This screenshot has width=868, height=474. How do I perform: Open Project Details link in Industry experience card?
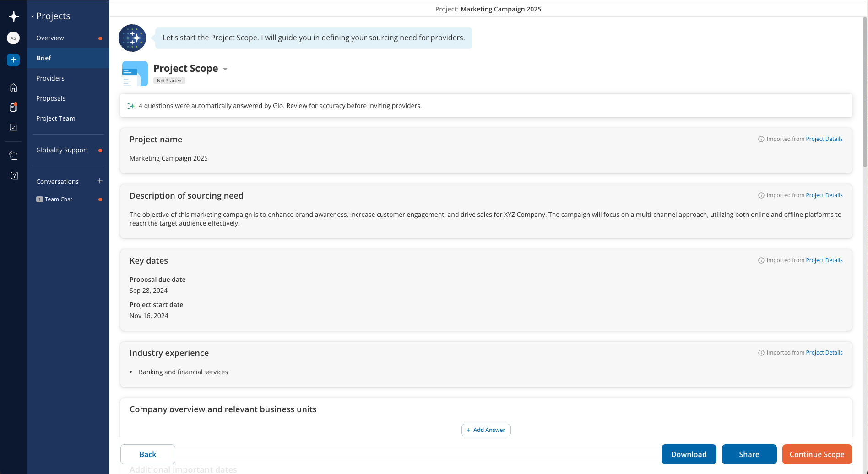[824, 353]
